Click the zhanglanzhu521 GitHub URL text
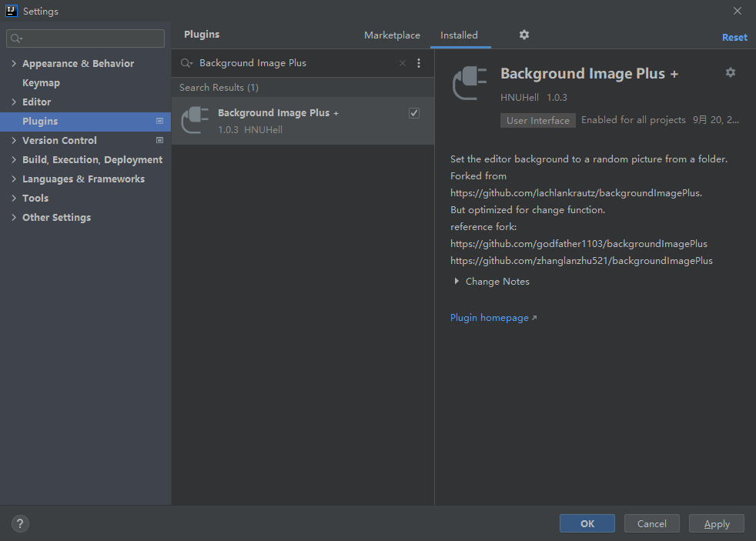756x541 pixels. pos(581,261)
